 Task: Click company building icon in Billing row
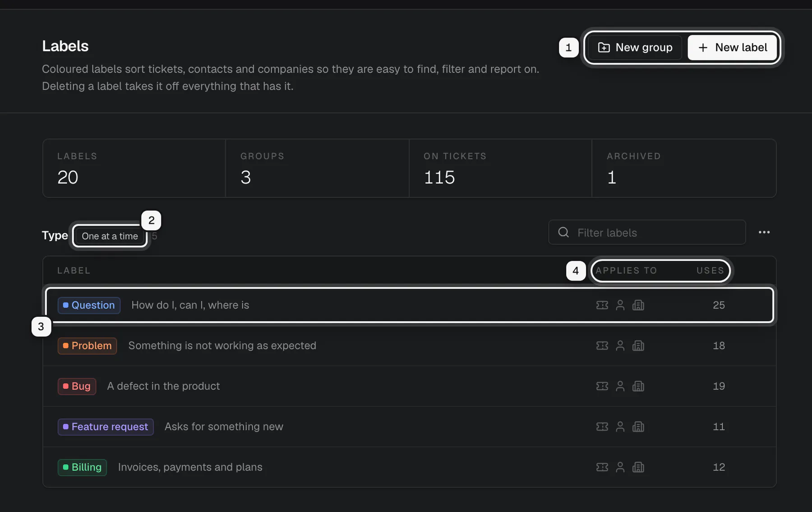coord(638,467)
